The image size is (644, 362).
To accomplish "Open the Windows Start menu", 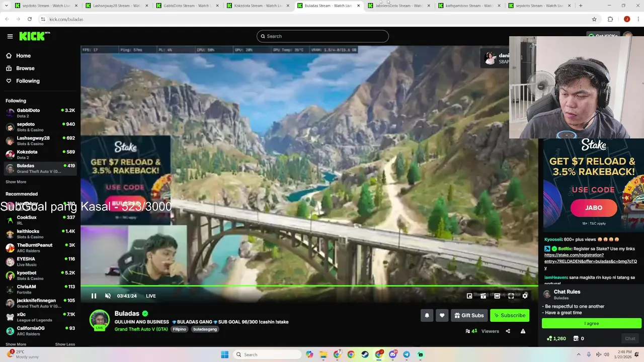I will (225, 354).
